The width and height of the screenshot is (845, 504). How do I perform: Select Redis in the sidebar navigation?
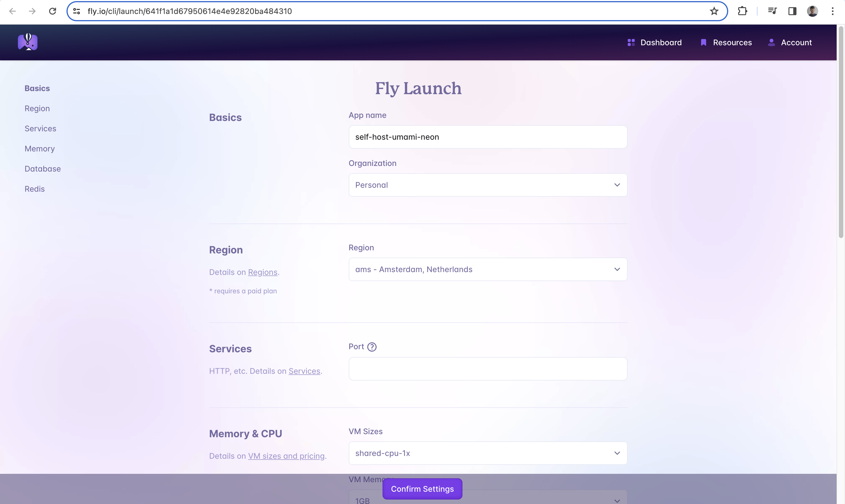[x=34, y=189]
